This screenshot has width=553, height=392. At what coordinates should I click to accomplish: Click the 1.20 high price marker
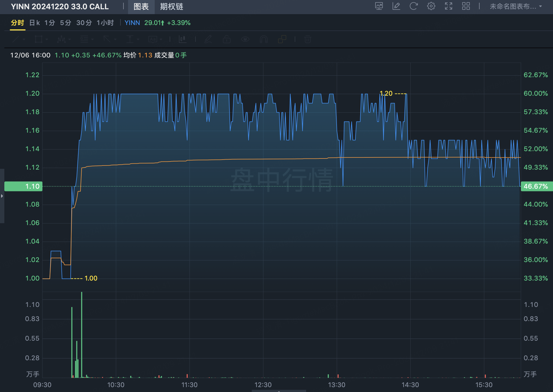point(386,93)
